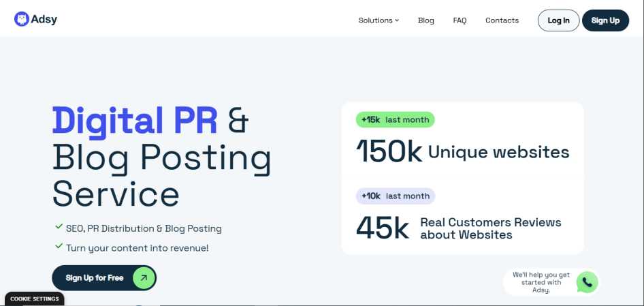Expand the Solutions dropdown menu
The width and height of the screenshot is (644, 306).
tap(376, 20)
